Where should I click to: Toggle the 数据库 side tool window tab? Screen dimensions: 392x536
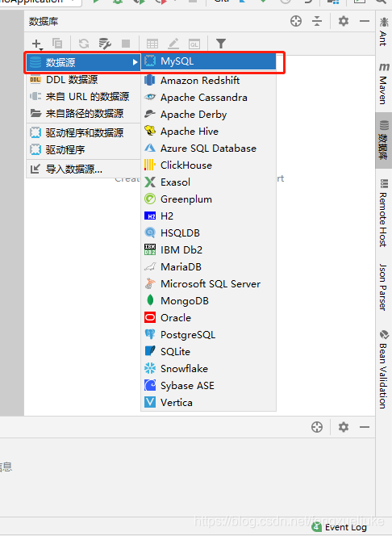383,140
